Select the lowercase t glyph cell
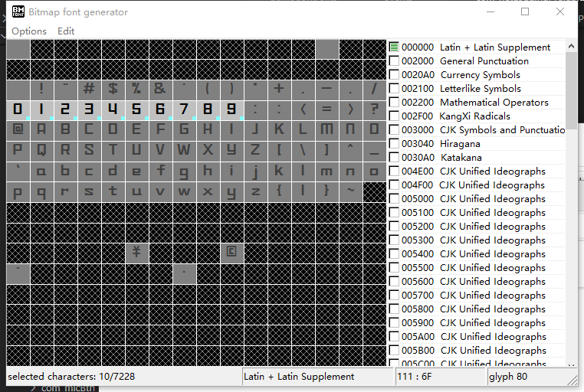 tap(113, 191)
